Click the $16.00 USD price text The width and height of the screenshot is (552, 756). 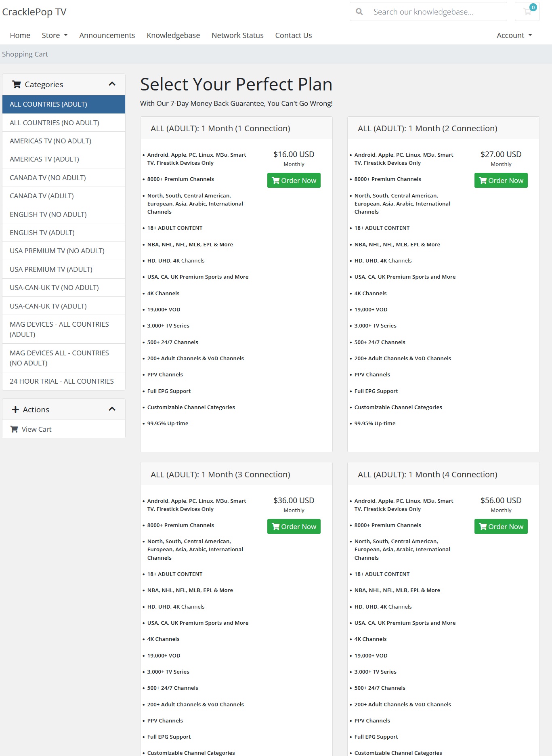(294, 154)
